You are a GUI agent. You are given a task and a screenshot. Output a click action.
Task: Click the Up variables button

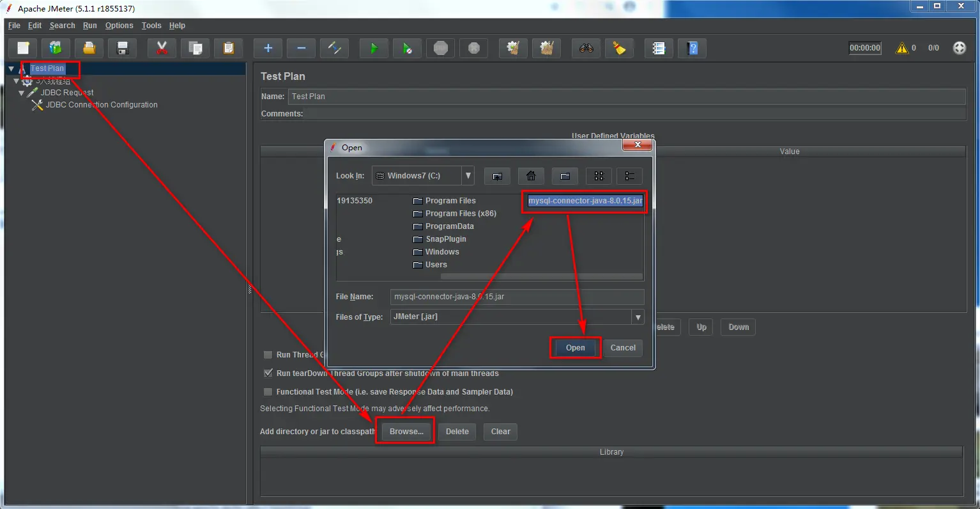(x=701, y=327)
